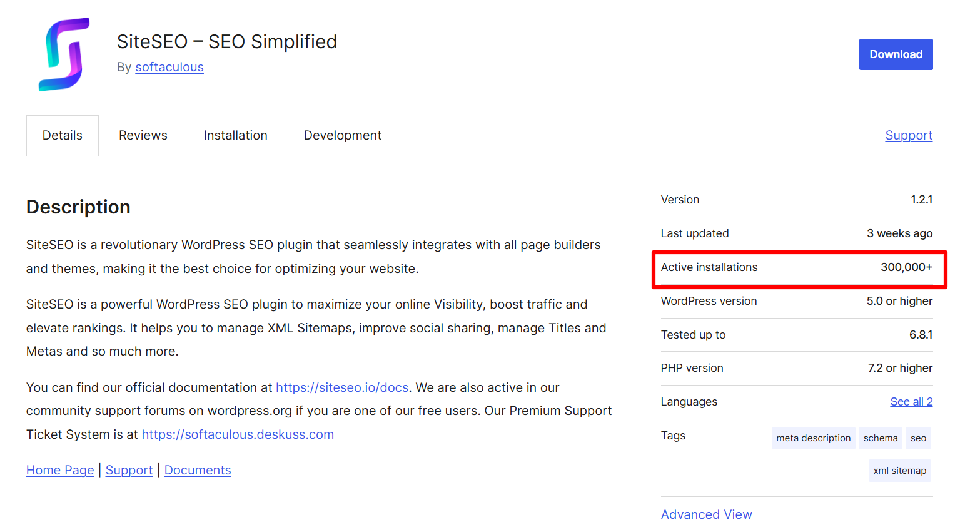Select the xml sitemap tag

900,471
